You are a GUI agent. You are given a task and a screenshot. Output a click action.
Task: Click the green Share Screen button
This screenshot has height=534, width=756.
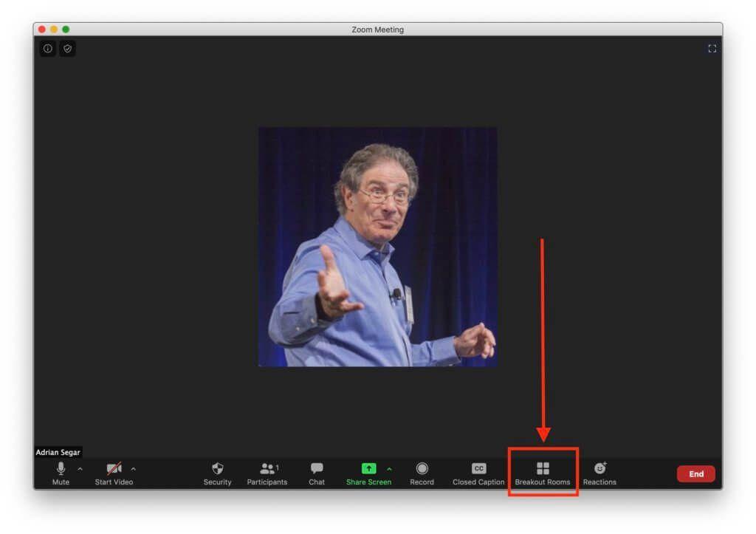tap(369, 473)
